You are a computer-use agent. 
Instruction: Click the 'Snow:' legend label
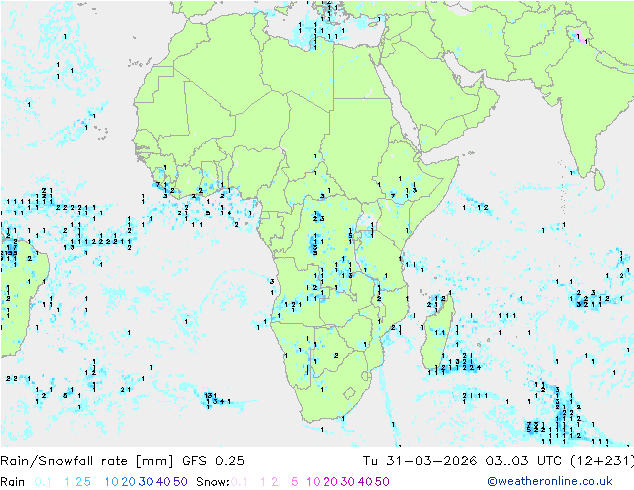pyautogui.click(x=213, y=482)
